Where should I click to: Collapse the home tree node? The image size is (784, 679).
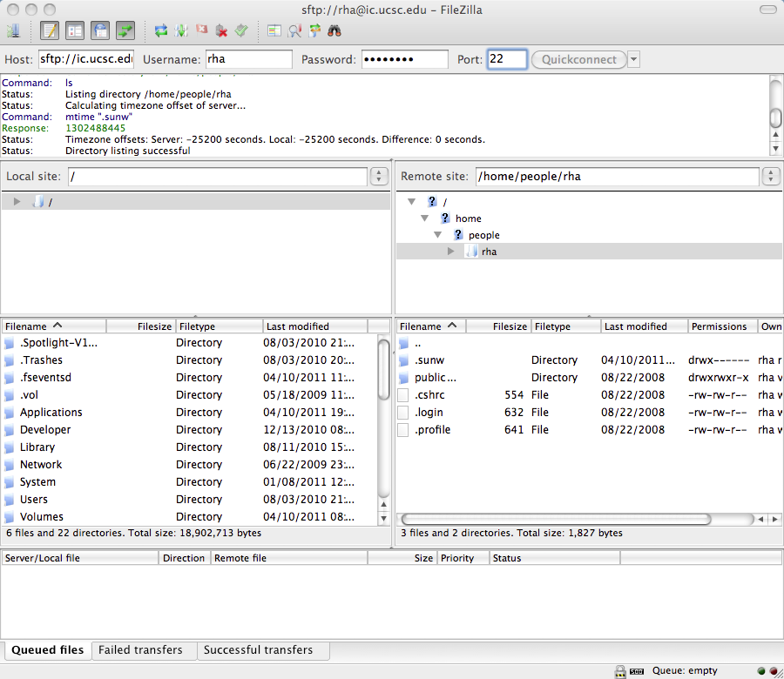424,218
